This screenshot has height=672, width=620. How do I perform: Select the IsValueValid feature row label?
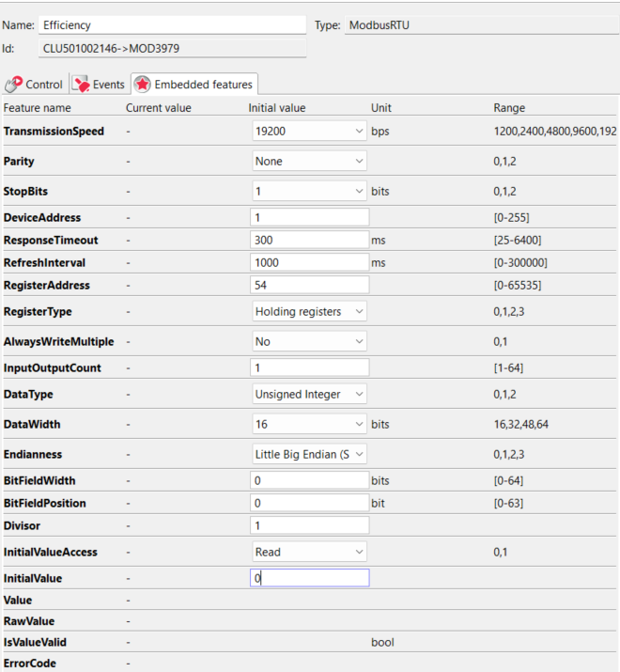pyautogui.click(x=35, y=642)
